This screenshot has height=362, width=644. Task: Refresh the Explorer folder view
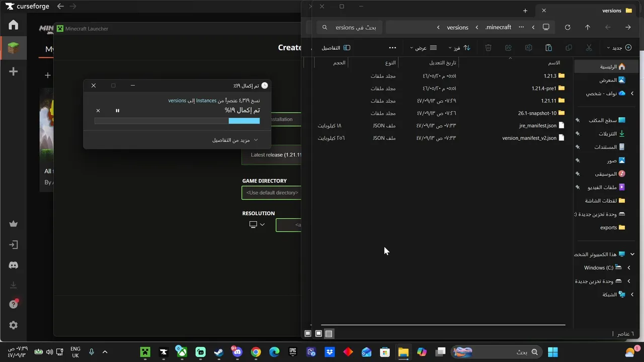[568, 27]
